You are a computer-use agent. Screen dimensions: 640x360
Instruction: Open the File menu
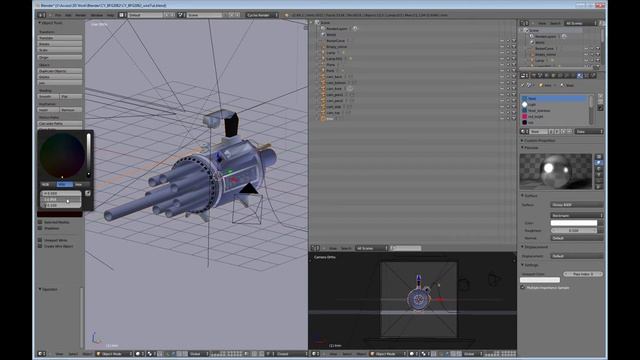[x=58, y=15]
